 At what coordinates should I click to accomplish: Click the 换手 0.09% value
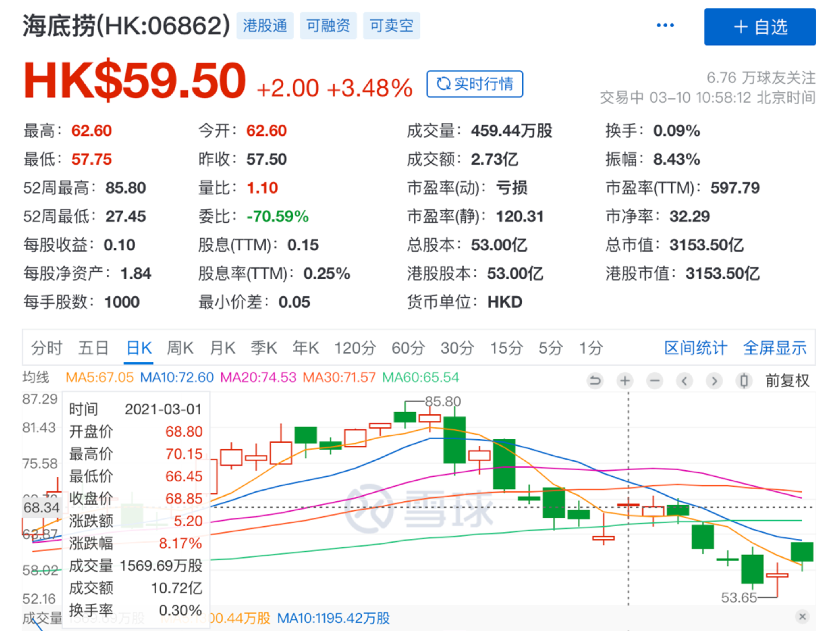click(677, 131)
